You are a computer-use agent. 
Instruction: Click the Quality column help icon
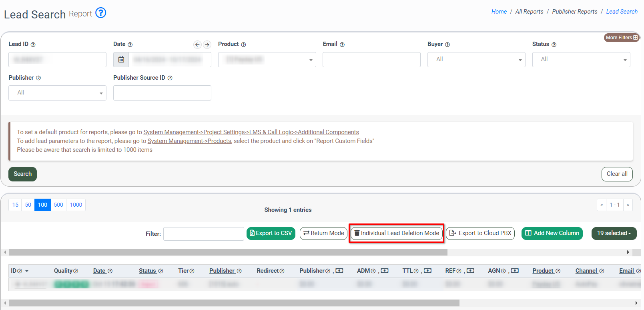click(x=76, y=271)
